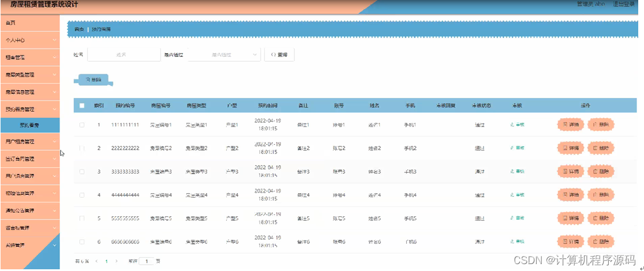Image resolution: width=644 pixels, height=271 pixels.
Task: Open the 是否通过 dropdown filter
Action: pos(224,55)
